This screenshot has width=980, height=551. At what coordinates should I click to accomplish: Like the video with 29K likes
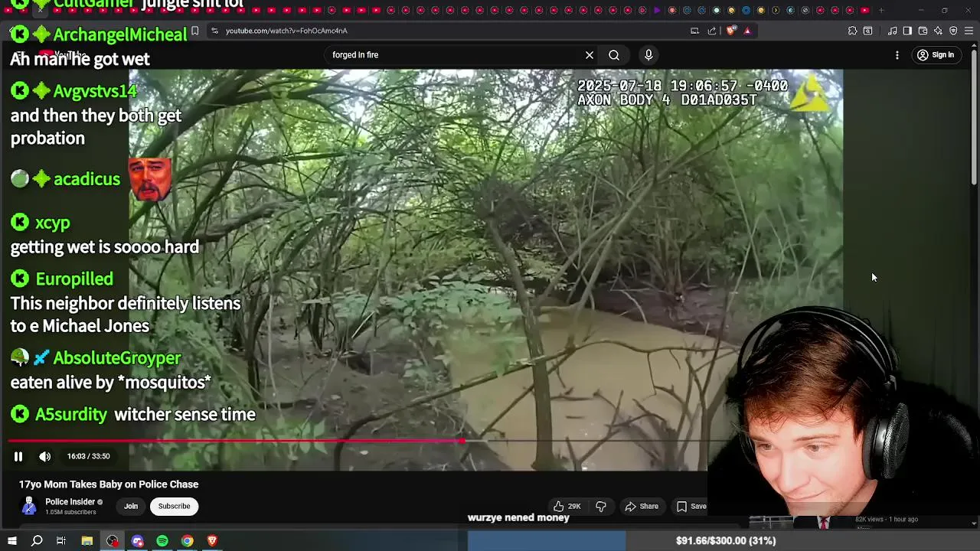pyautogui.click(x=567, y=506)
